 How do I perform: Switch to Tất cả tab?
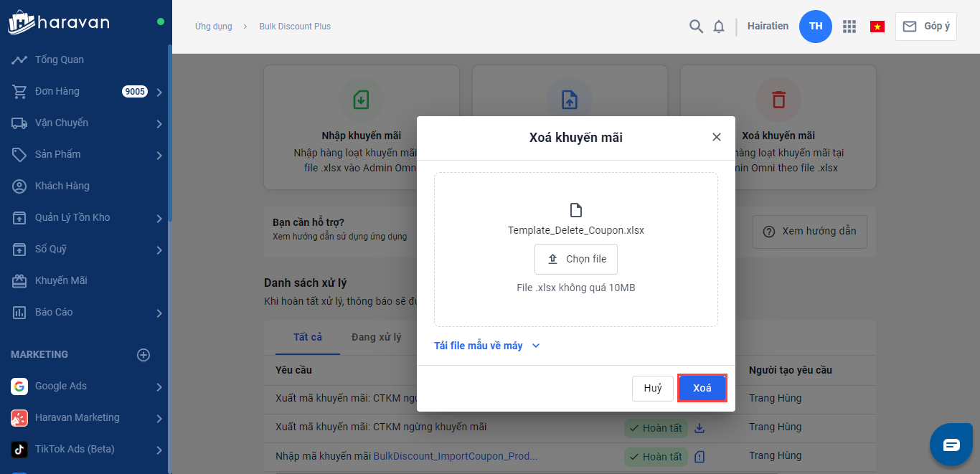click(x=308, y=337)
